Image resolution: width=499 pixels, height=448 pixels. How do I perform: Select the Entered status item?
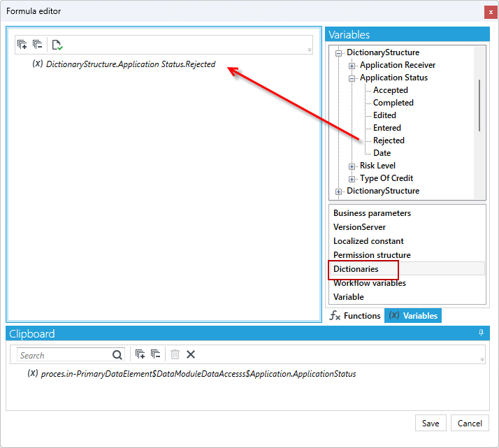387,128
